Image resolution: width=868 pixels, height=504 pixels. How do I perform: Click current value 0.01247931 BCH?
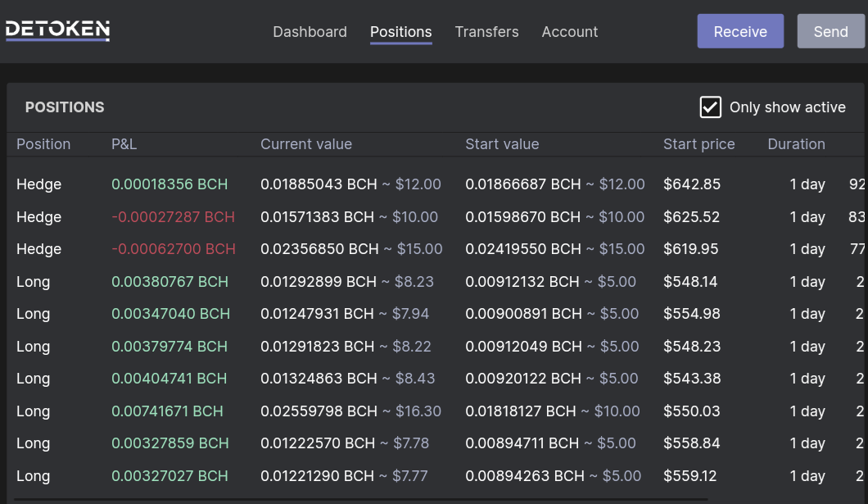pos(317,314)
